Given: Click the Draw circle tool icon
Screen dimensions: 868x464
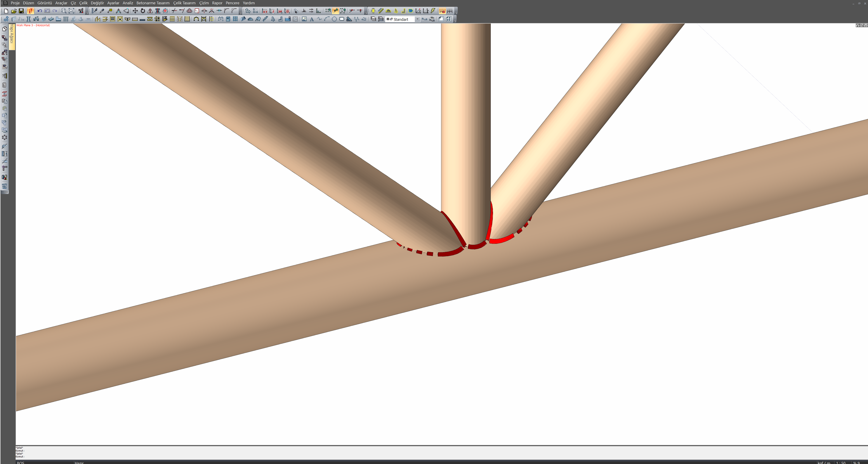Looking at the screenshot, I should [x=334, y=19].
